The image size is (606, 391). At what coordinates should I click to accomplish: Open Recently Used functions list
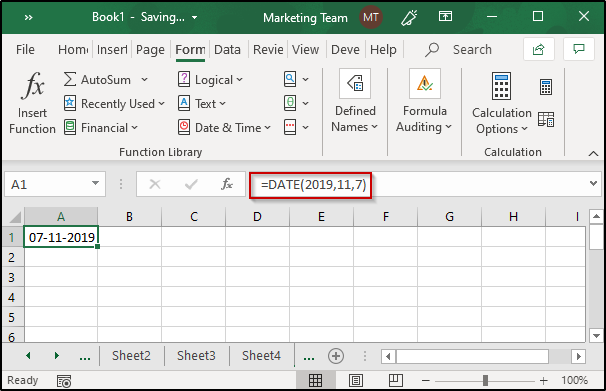(x=114, y=104)
